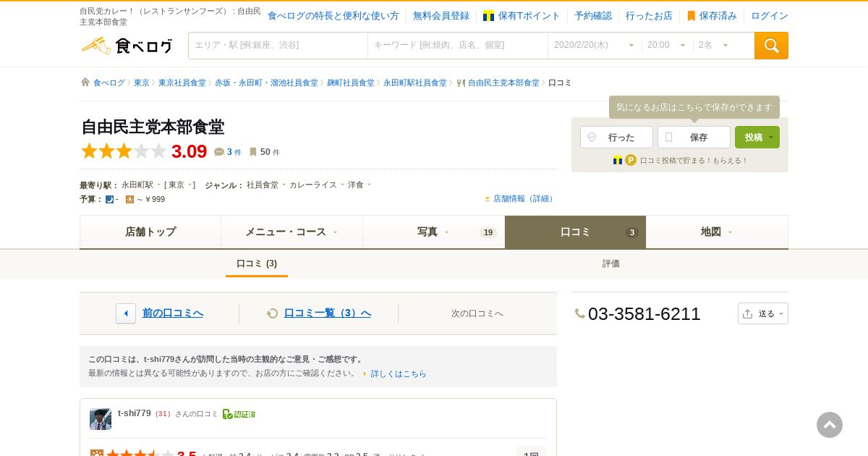Expand the 永田町駅 station dropdown arrow
The height and width of the screenshot is (456, 868).
(x=158, y=185)
